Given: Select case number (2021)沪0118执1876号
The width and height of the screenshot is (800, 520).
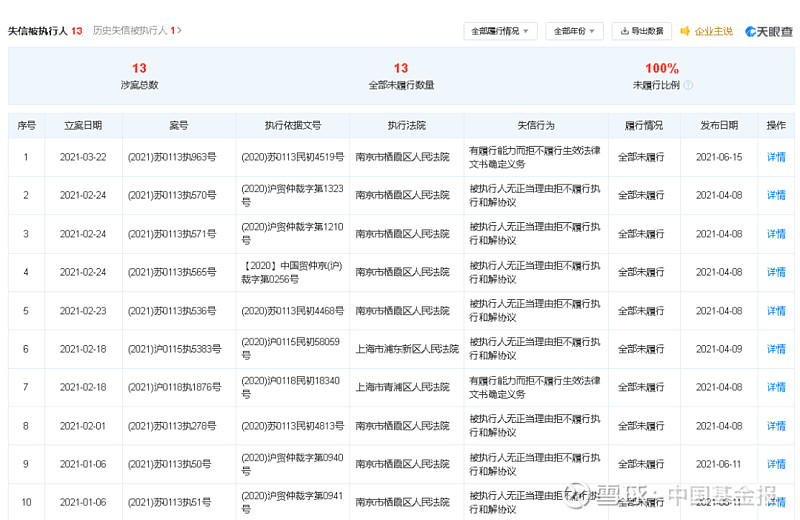Looking at the screenshot, I should (x=174, y=387).
